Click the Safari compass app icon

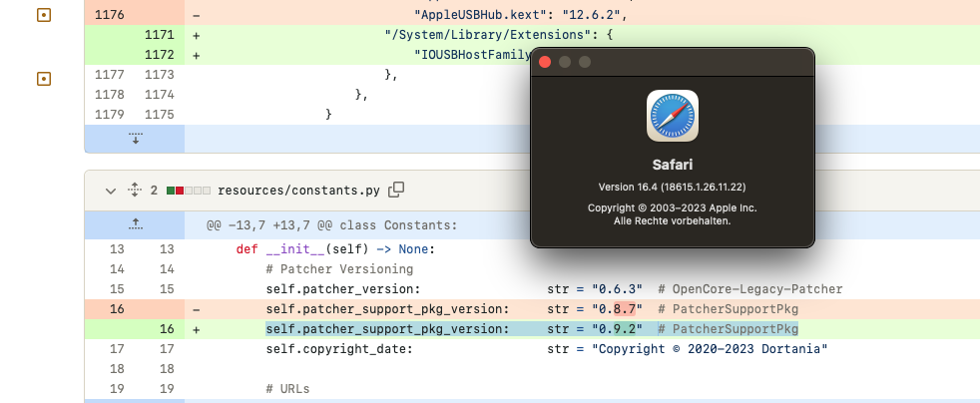click(673, 116)
